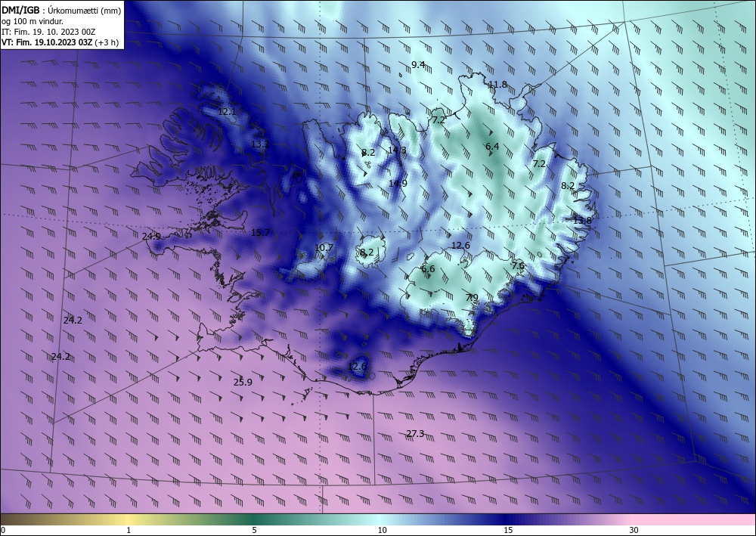Click the 7.9 value on the map
This screenshot has width=756, height=536.
pyautogui.click(x=472, y=297)
